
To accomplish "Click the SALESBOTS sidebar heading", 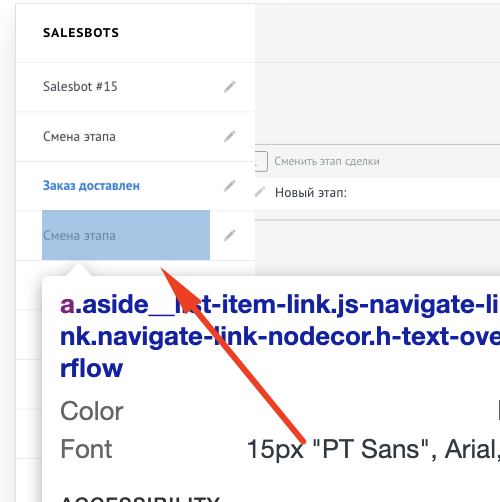I will point(81,33).
